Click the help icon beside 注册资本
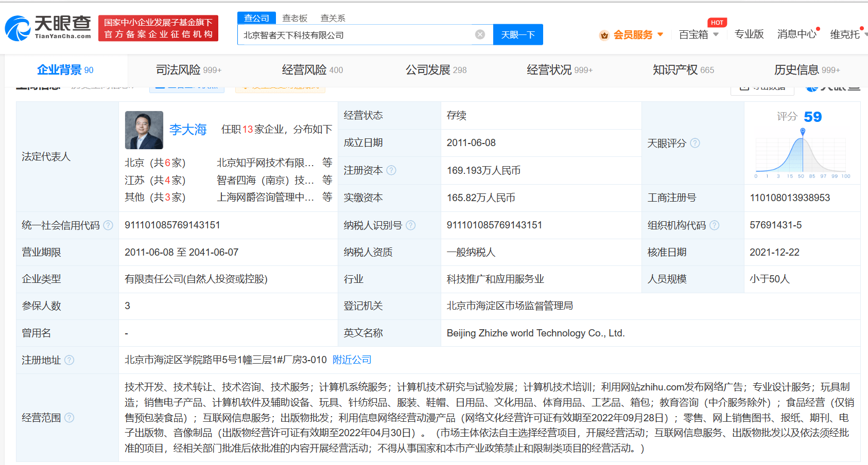The height and width of the screenshot is (465, 868). tap(391, 170)
